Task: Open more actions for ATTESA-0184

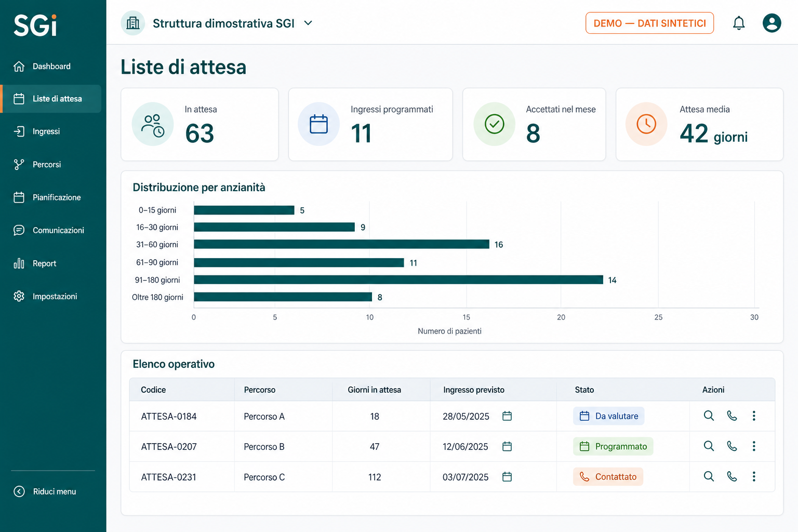Action: [x=754, y=416]
